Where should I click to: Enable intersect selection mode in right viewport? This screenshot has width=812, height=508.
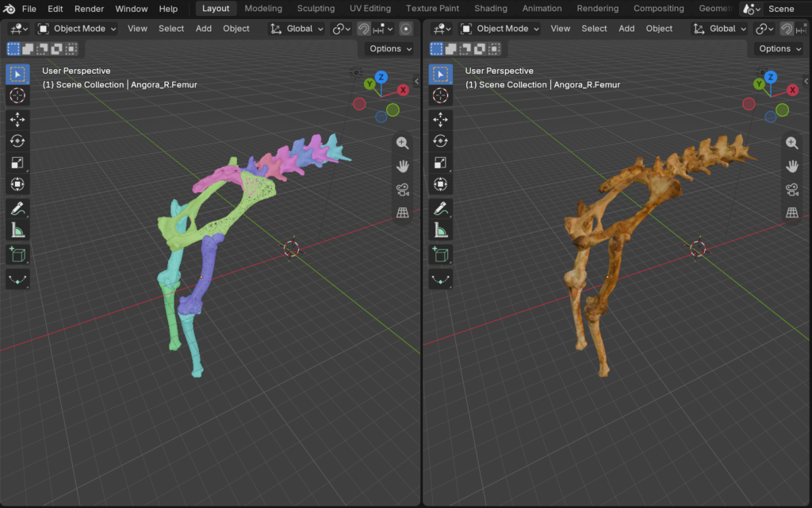click(x=495, y=48)
